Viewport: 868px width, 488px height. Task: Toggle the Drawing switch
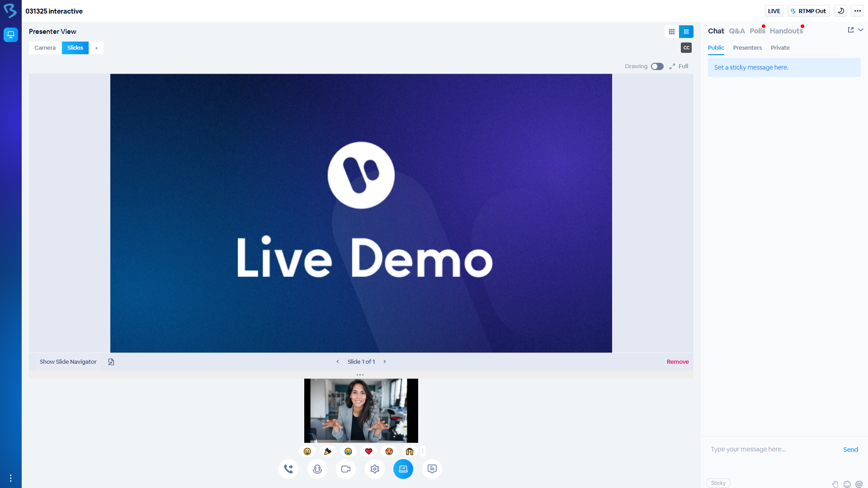[657, 66]
